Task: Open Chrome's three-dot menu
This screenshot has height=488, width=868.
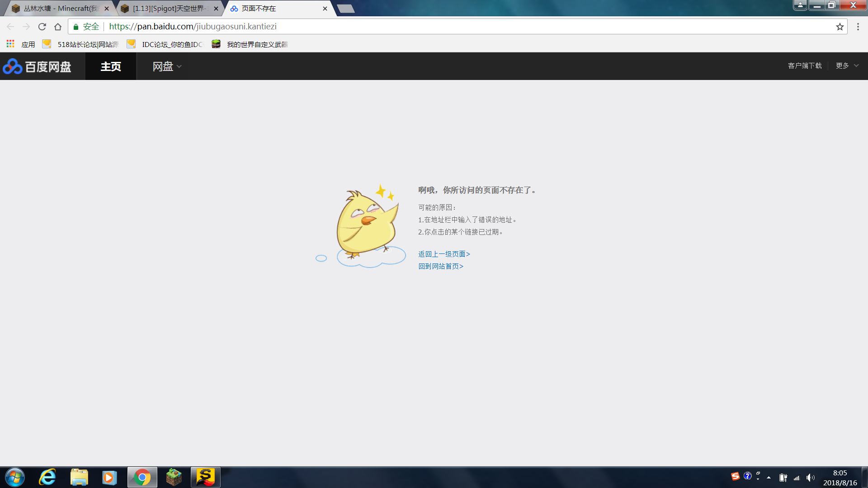Action: point(858,27)
